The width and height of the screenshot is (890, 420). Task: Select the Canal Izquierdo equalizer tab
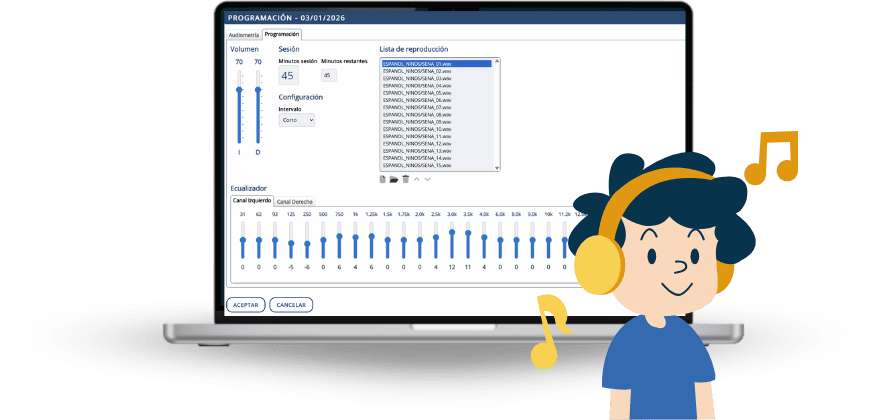coord(252,201)
